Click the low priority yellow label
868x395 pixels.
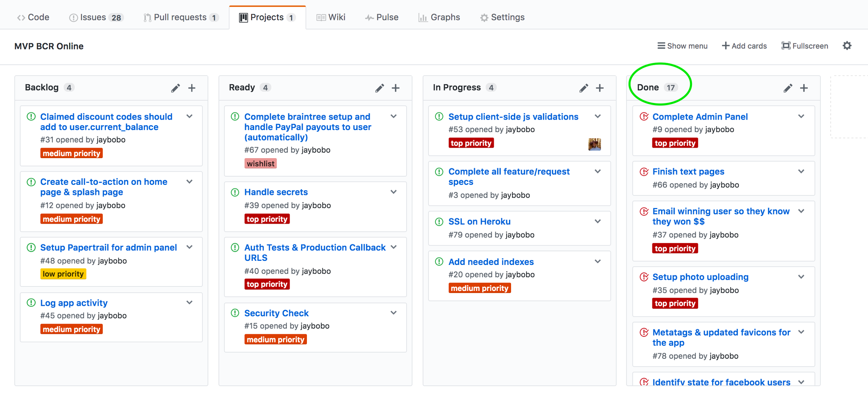(x=63, y=274)
